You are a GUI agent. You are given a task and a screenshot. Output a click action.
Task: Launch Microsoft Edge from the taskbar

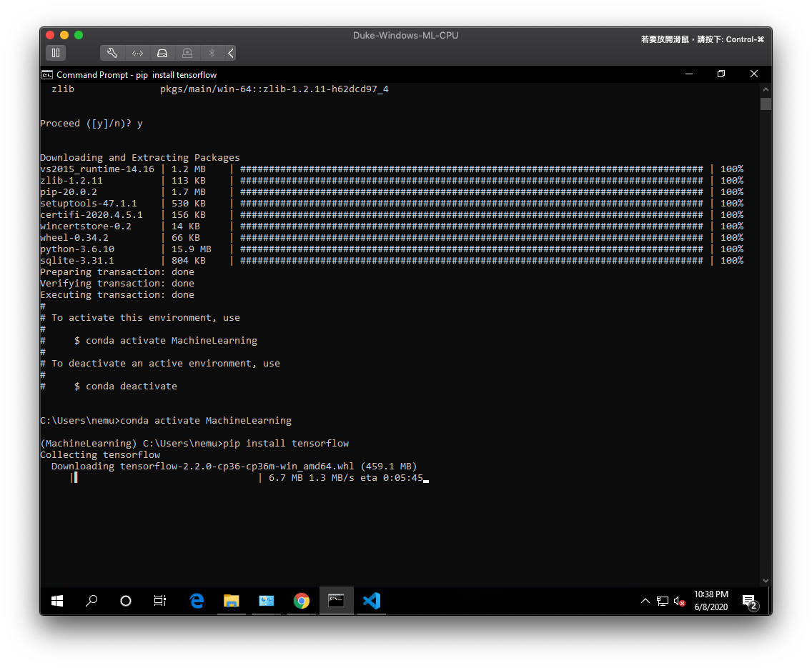197,601
